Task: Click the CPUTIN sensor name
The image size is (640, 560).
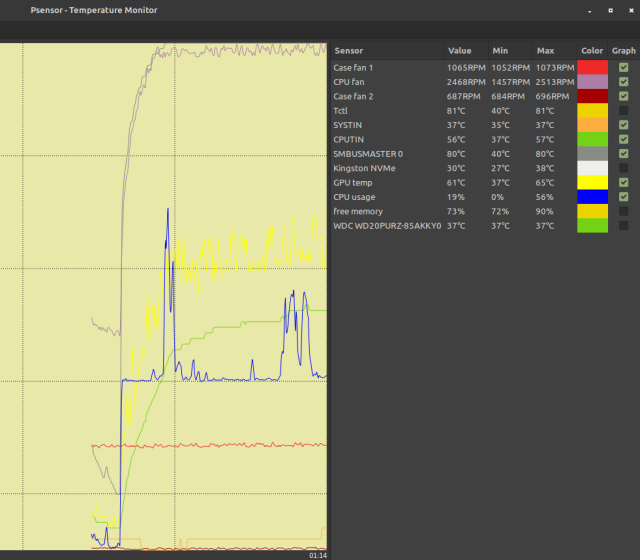Action: click(350, 139)
